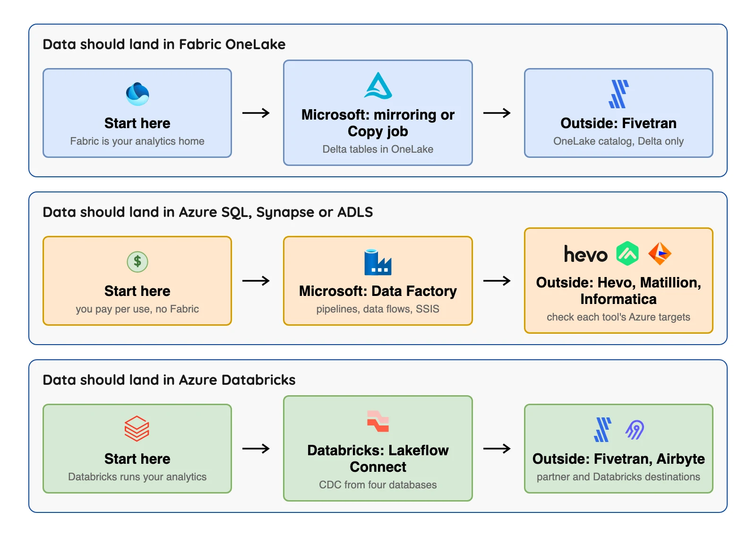
Task: Click 'Fabric is your analytics home' text
Action: coord(137,141)
